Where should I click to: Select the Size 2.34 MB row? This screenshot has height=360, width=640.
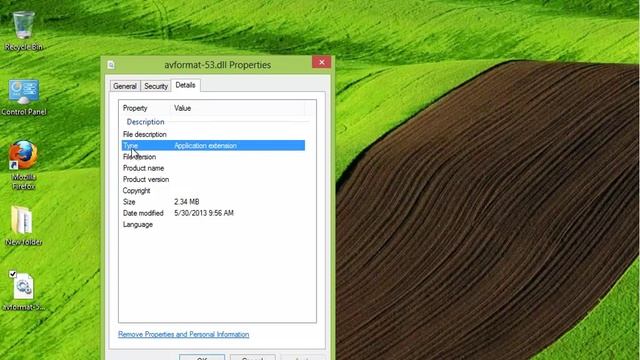pos(213,202)
